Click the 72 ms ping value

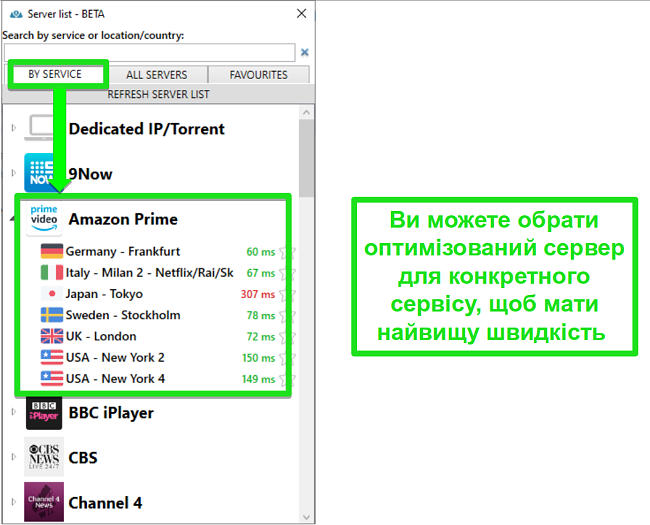pyautogui.click(x=261, y=336)
